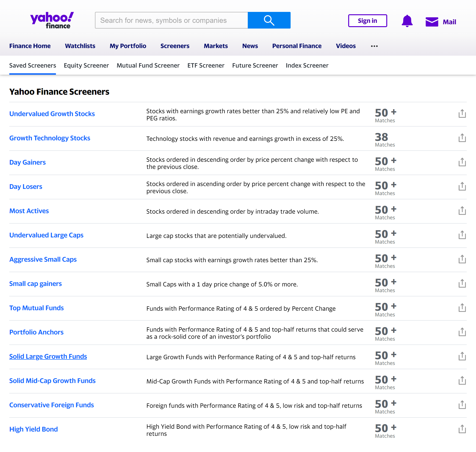
Task: Open the Growth Technology Stocks link
Action: 50,138
